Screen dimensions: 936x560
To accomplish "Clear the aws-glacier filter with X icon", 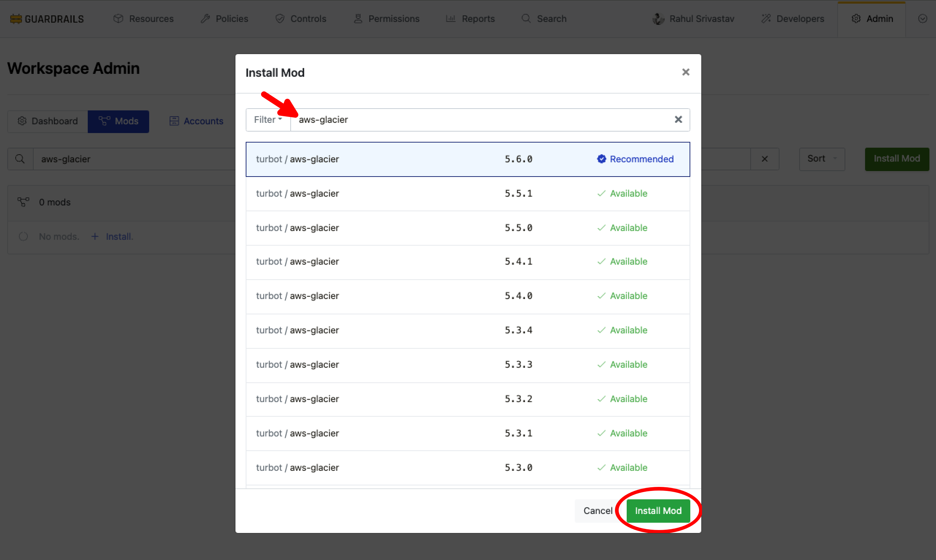I will click(x=678, y=120).
